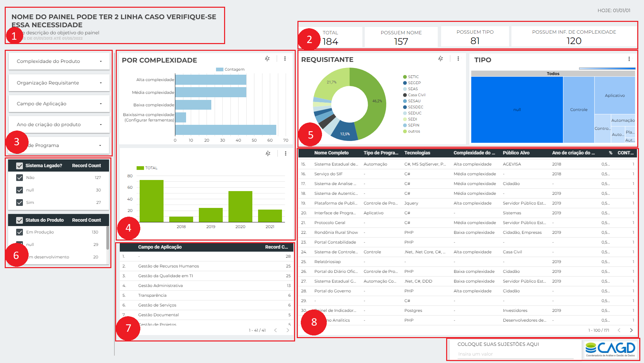
Task: Uncheck the Sim option in Sistema Legado
Action: pos(20,203)
